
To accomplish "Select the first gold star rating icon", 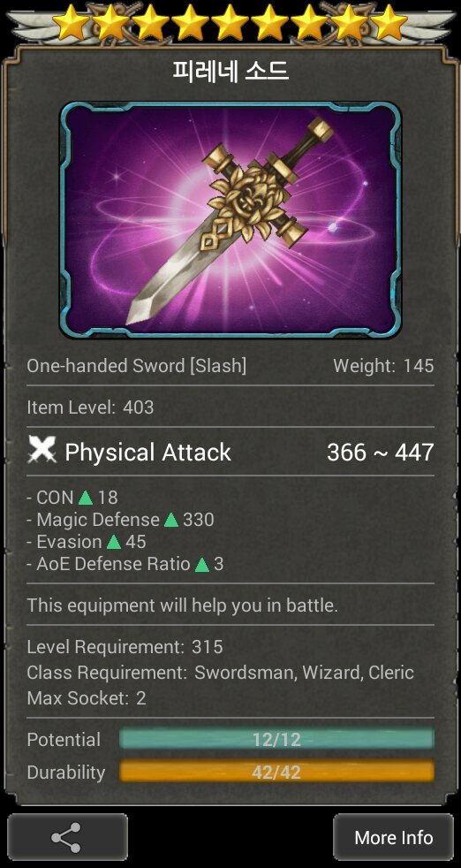I will pos(71,23).
